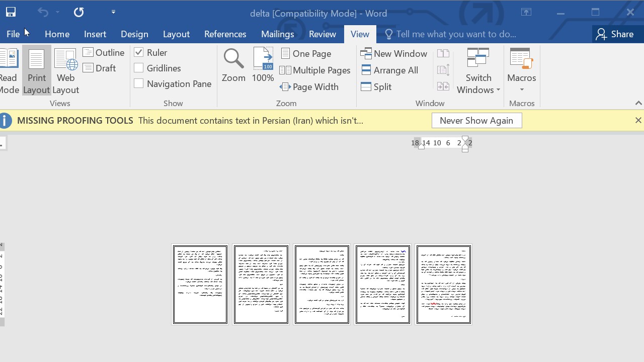Viewport: 644px width, 362px height.
Task: Open the File menu
Action: click(x=13, y=34)
